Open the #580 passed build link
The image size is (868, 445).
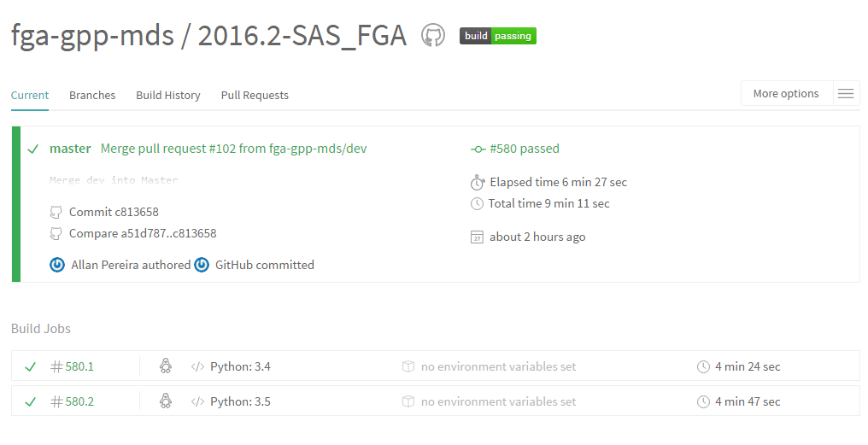(x=524, y=149)
